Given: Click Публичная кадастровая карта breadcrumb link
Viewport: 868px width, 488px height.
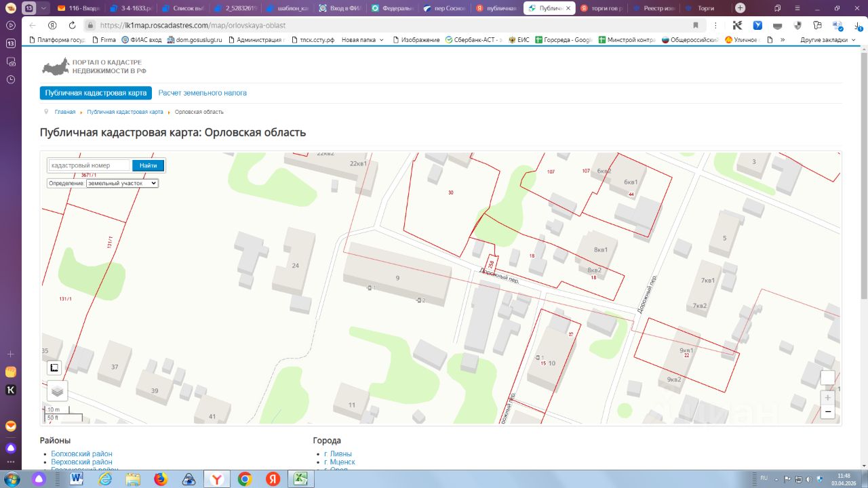Looking at the screenshot, I should [125, 112].
